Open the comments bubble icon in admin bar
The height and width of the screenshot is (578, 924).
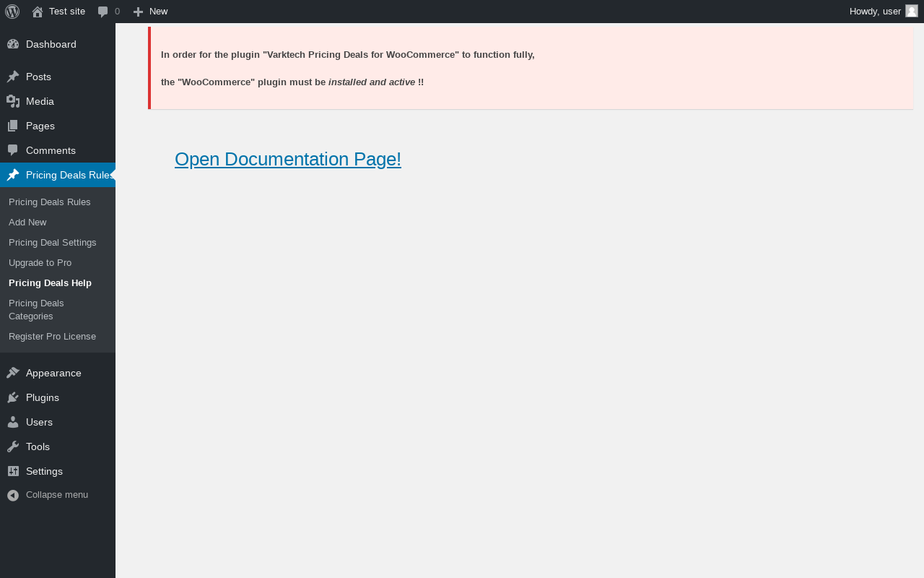coord(103,12)
